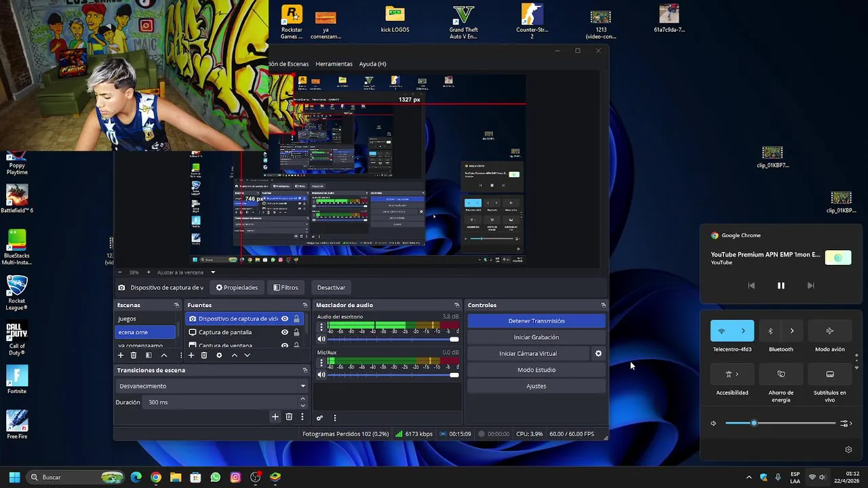Mute Mic/Aux speaker icon
The width and height of the screenshot is (868, 488).
pos(321,374)
